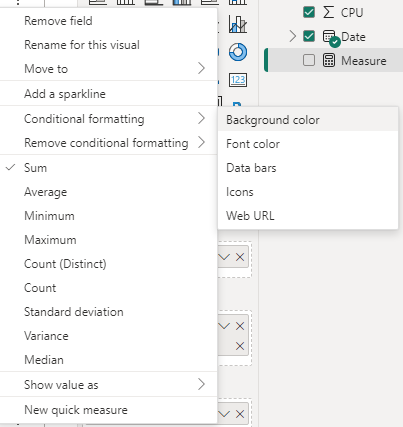Select Variance aggregation

(109, 336)
